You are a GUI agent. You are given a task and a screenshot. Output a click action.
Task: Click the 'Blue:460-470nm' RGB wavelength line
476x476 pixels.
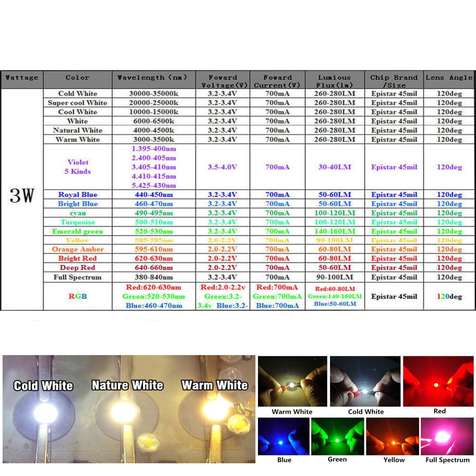point(154,306)
